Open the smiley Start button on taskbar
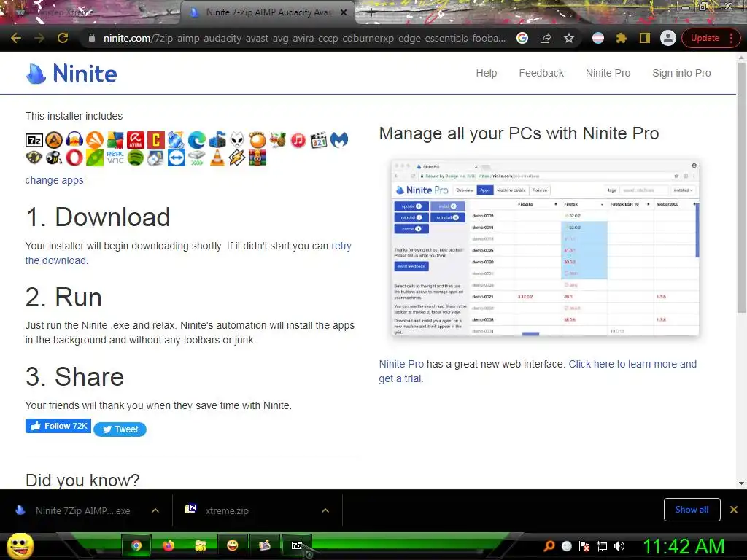 (20, 545)
